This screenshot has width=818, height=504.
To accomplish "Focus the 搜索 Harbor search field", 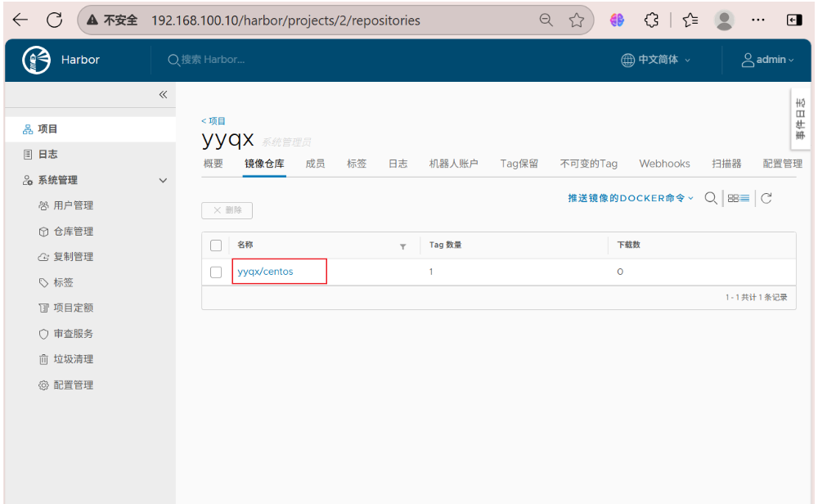I will pos(213,60).
